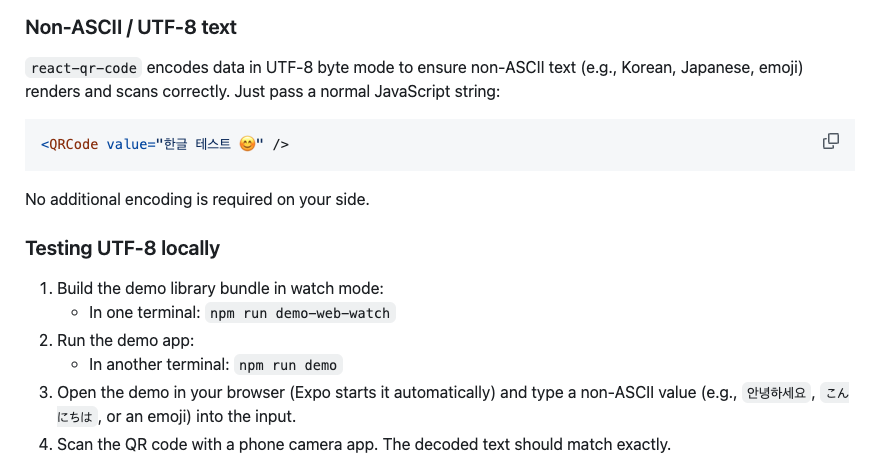Click the "npm run demo-web-watch" code snippet

pos(300,313)
